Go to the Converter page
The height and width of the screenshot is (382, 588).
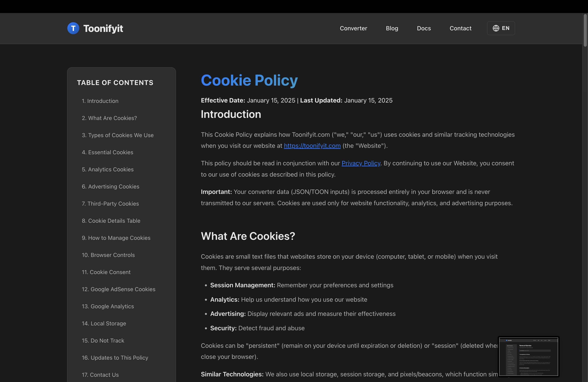[x=353, y=28]
